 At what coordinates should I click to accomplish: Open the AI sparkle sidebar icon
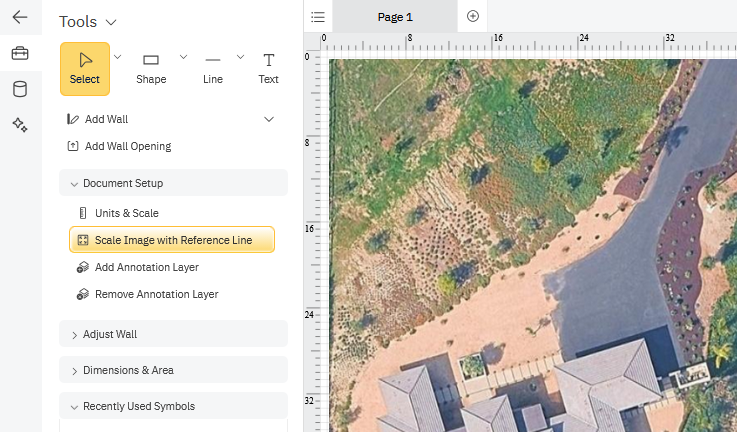point(20,124)
